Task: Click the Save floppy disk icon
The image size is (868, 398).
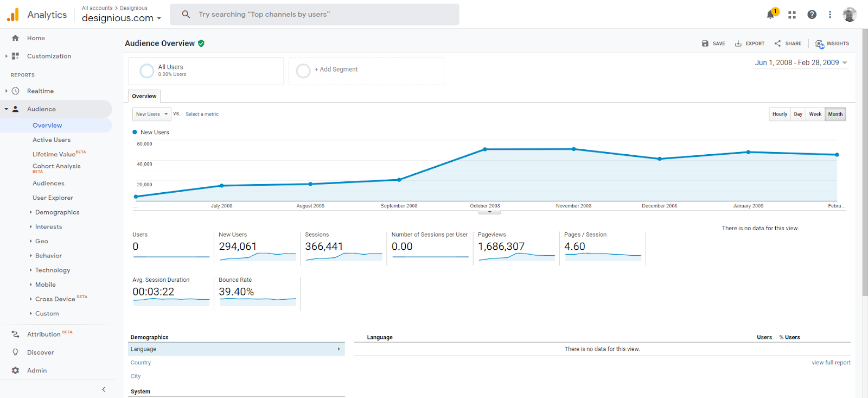Action: tap(705, 43)
